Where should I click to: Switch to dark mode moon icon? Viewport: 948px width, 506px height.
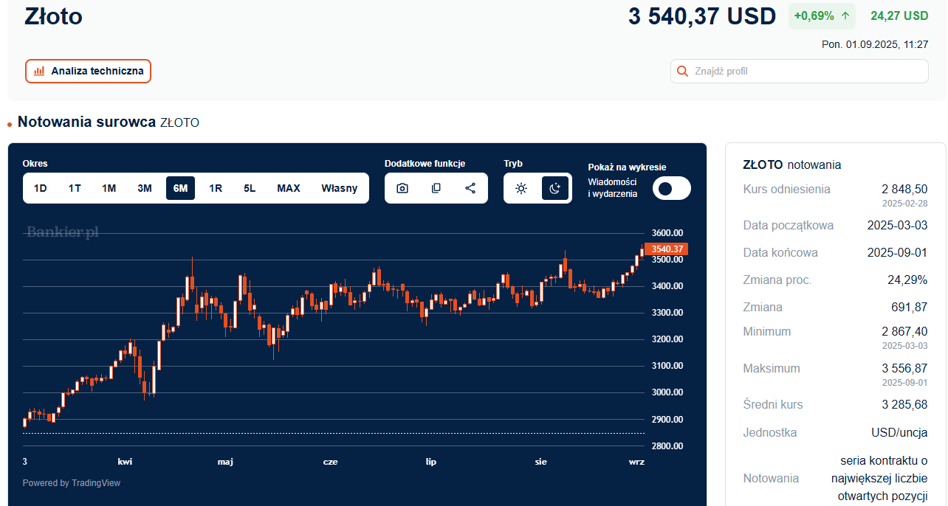[554, 188]
